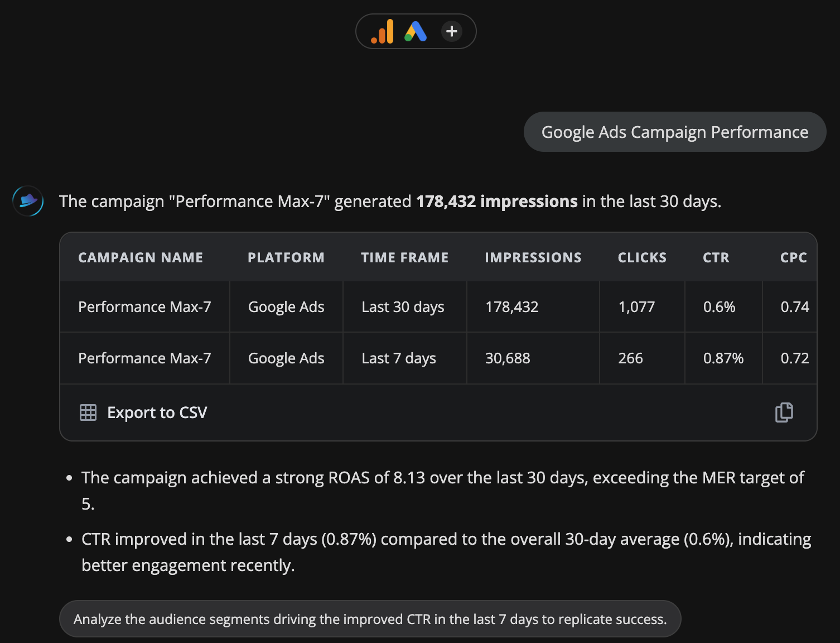Image resolution: width=840 pixels, height=643 pixels.
Task: Click the copy table icon
Action: [784, 412]
